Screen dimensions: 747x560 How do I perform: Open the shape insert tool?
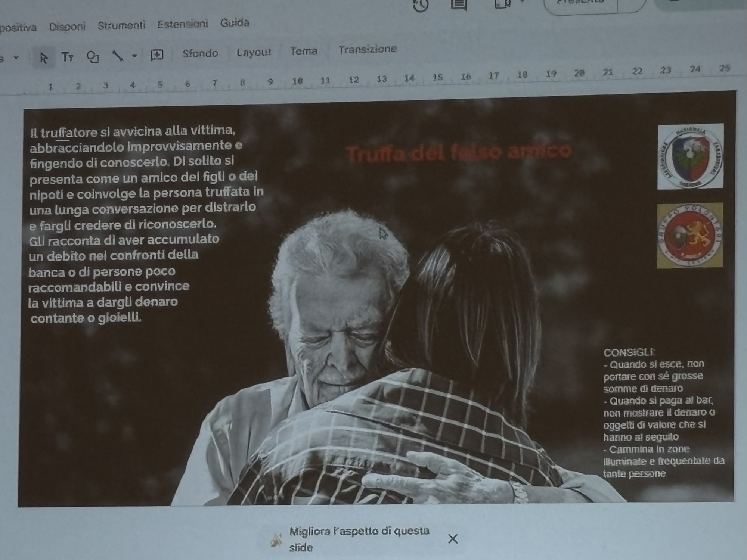click(93, 57)
